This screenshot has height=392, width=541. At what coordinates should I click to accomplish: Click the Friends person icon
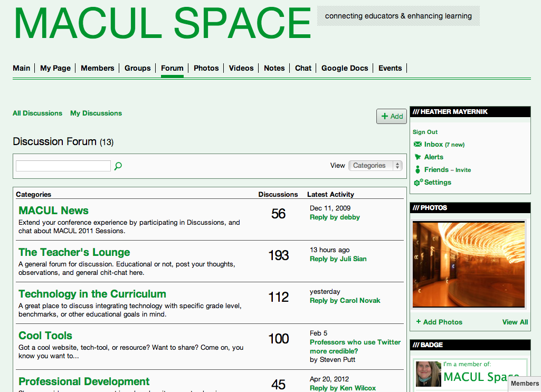coord(417,170)
